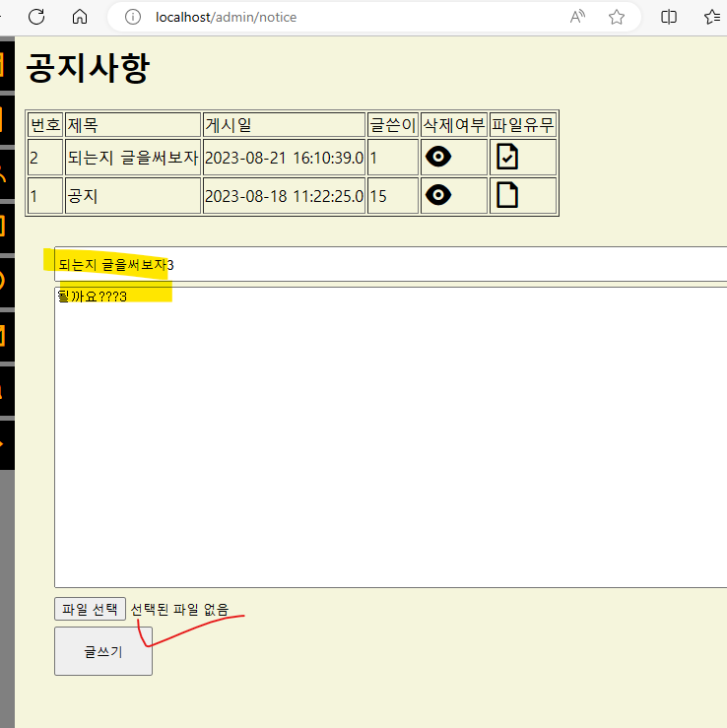This screenshot has width=727, height=728.
Task: Click the 파일 선택 button
Action: (90, 609)
